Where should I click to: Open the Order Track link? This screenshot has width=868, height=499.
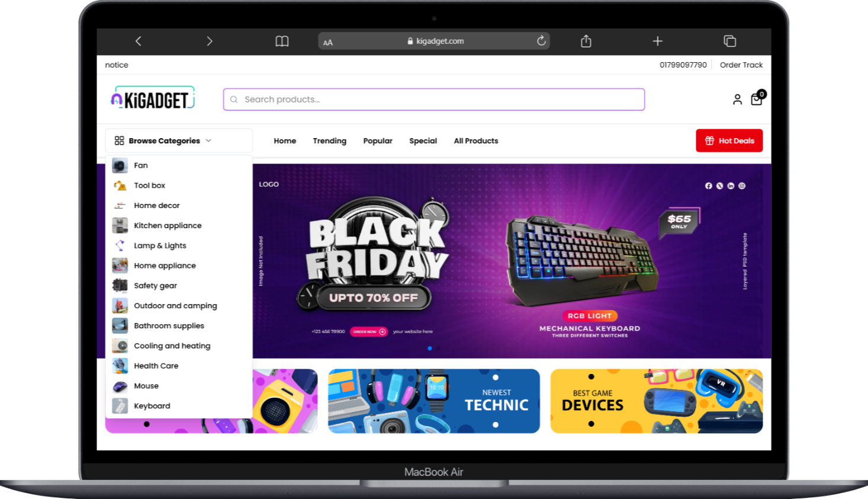tap(741, 65)
